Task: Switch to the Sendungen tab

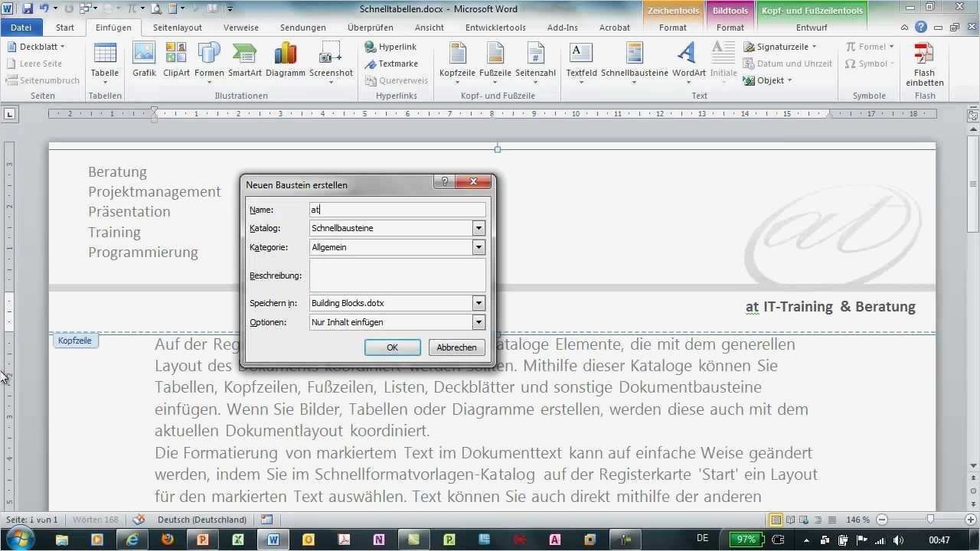Action: 303,28
